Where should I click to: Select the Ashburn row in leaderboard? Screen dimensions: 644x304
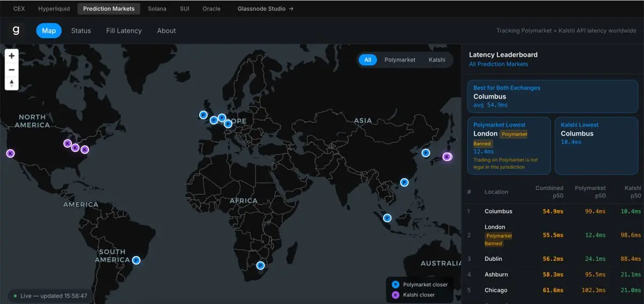coord(553,275)
